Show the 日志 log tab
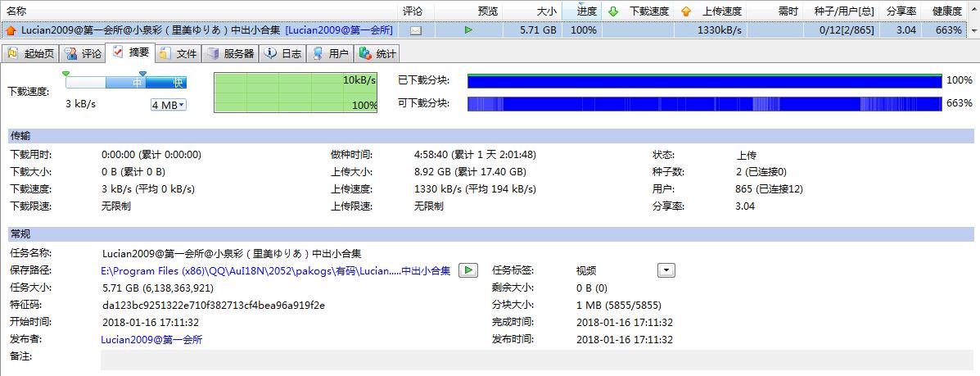This screenshot has height=376, width=980. [x=283, y=54]
